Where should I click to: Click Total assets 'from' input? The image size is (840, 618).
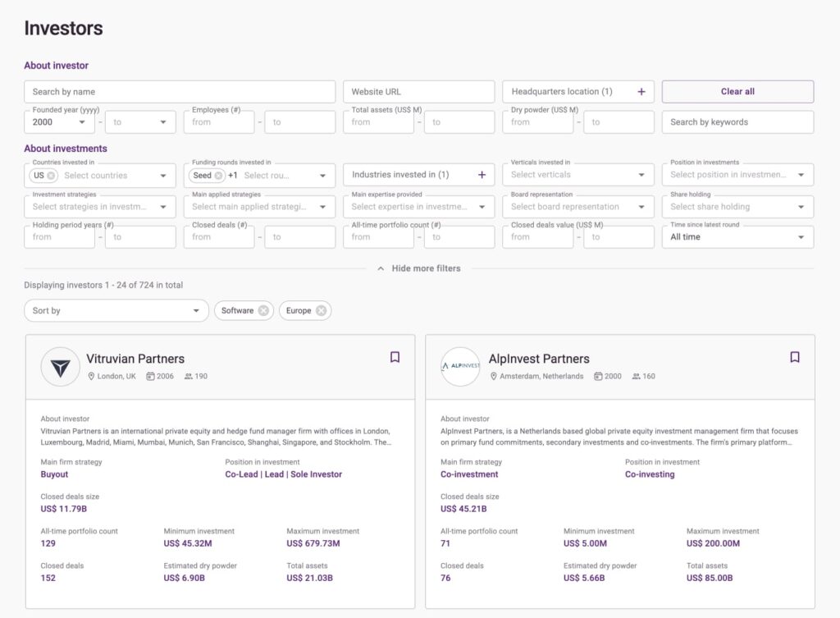378,122
